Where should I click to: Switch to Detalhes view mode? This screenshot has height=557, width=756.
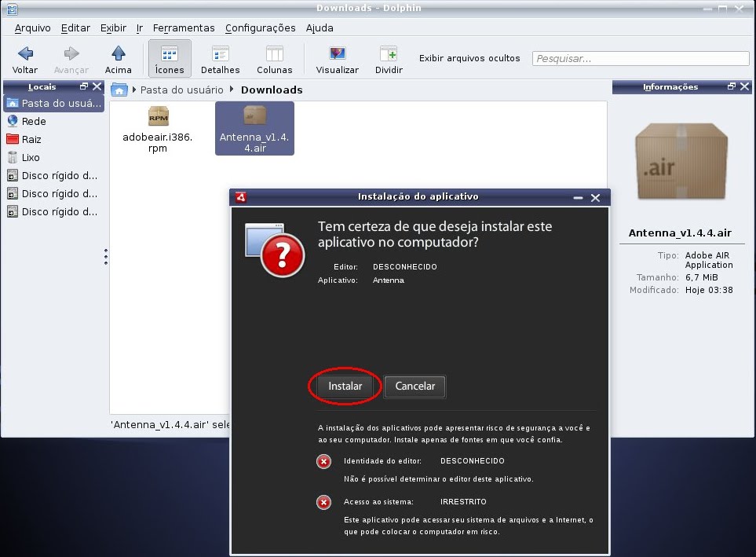(221, 60)
